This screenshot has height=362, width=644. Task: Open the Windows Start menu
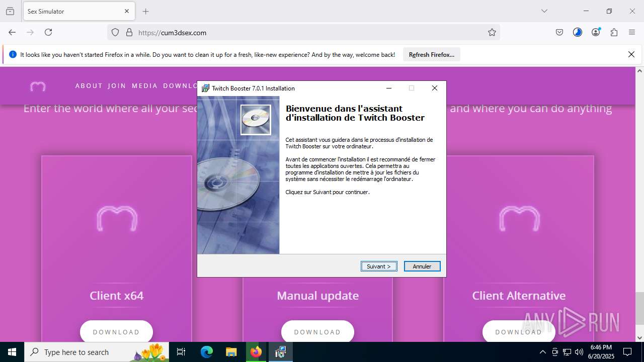pos(12,352)
